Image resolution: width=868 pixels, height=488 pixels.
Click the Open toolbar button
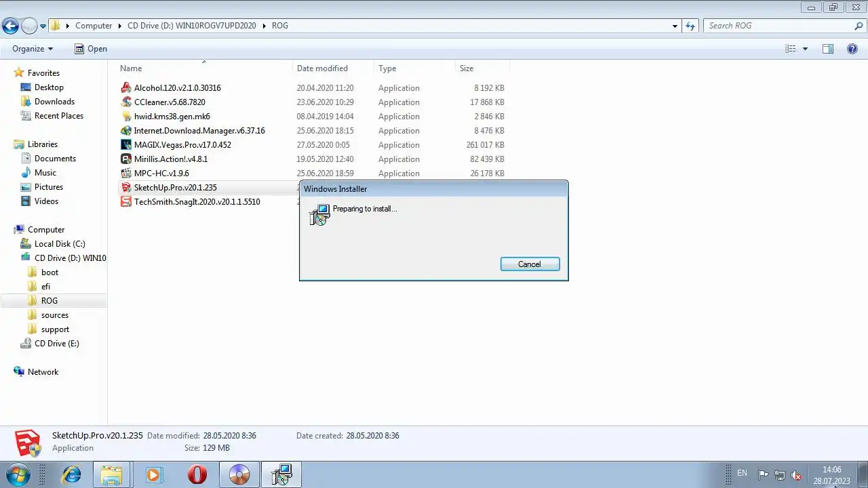click(90, 49)
